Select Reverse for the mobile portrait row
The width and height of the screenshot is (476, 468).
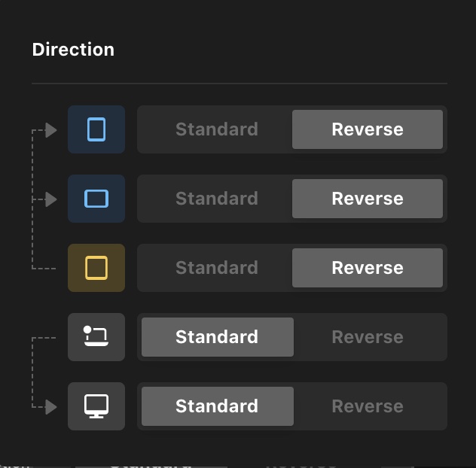point(368,129)
